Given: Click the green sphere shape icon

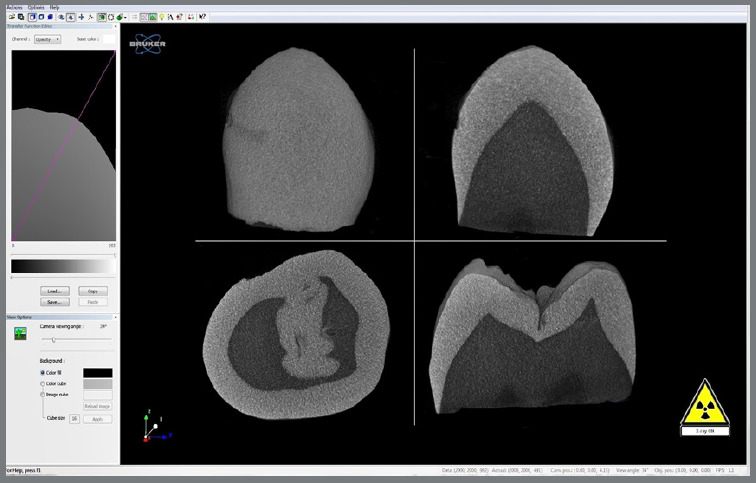Looking at the screenshot, I should click(x=119, y=17).
